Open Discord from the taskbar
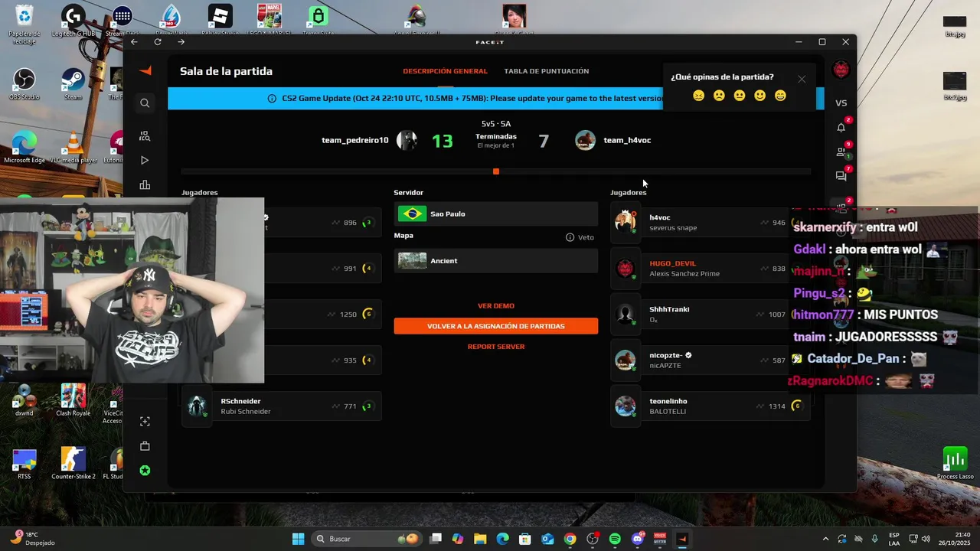 coord(637,539)
